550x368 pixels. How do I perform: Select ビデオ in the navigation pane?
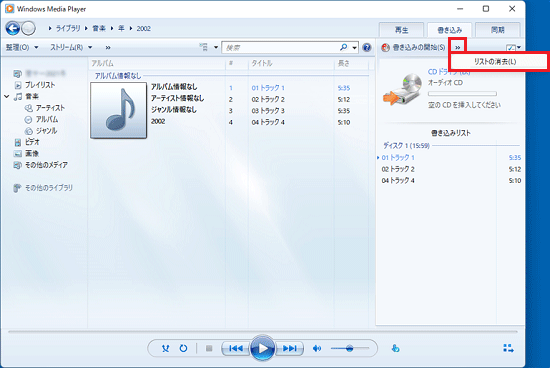click(32, 142)
